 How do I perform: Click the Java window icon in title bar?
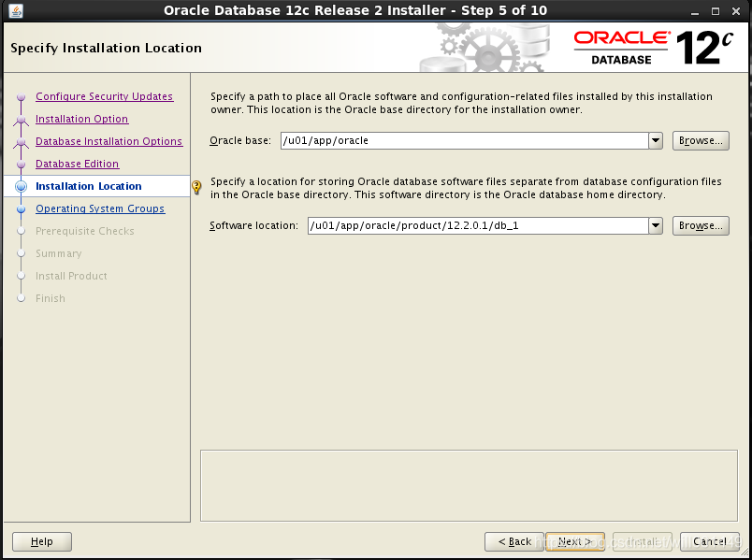pyautogui.click(x=15, y=10)
